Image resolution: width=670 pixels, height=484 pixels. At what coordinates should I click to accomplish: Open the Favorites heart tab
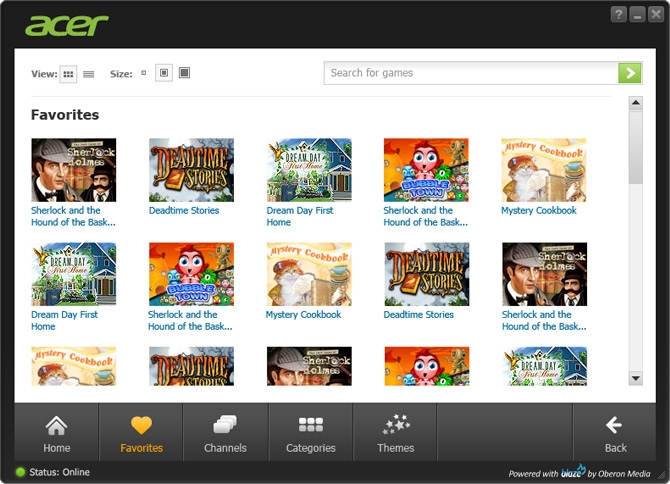point(141,432)
